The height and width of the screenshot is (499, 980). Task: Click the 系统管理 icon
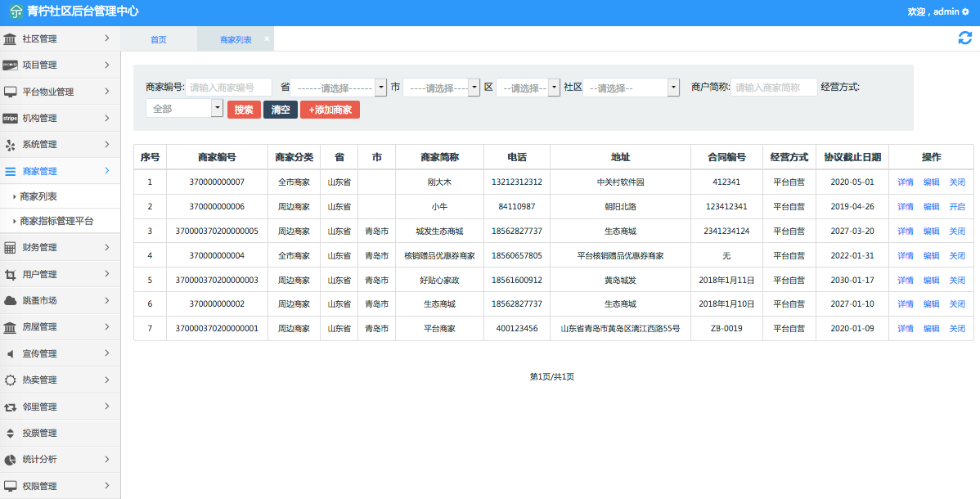(x=10, y=145)
